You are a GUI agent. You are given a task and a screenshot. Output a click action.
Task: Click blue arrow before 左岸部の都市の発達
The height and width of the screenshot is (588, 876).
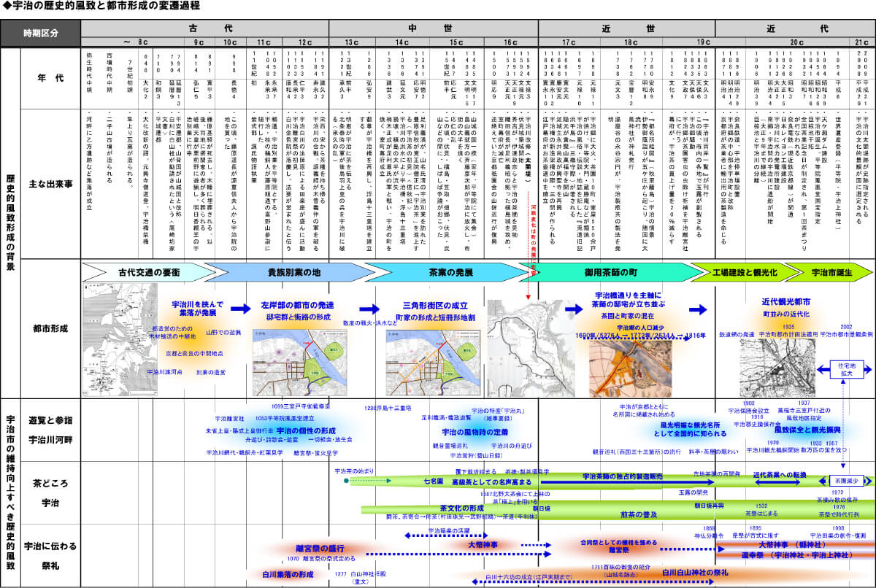[239, 309]
